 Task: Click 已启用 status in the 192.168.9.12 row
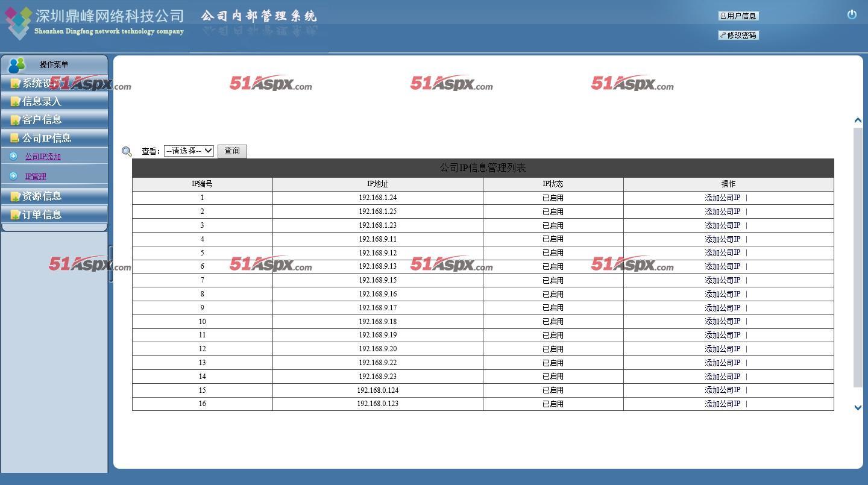coord(553,252)
